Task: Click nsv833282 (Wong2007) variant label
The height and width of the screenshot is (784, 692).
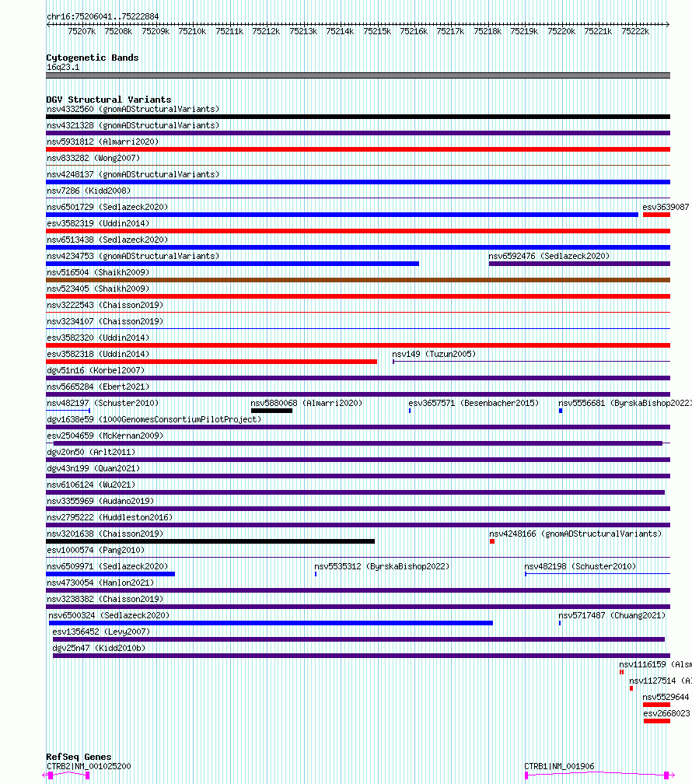Action: point(93,158)
